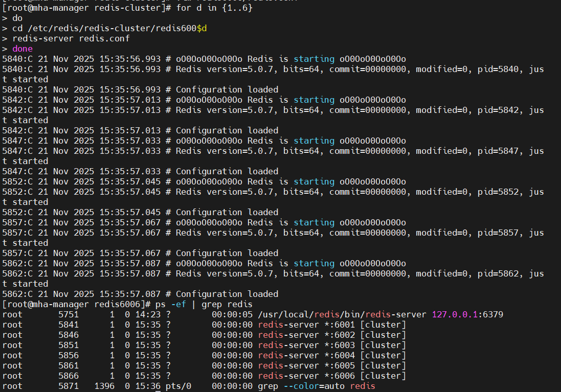
Task: Click process ID 5751 in ps output
Action: click(x=69, y=315)
